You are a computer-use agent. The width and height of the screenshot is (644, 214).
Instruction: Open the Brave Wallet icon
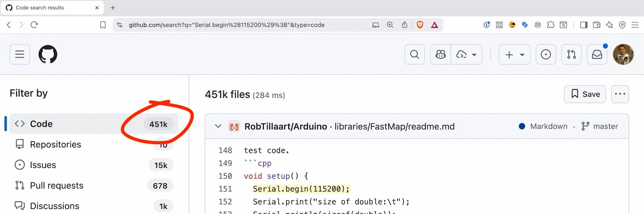tap(597, 25)
